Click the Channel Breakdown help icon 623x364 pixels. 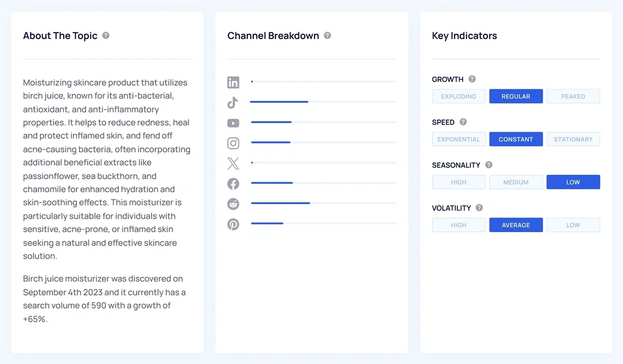click(x=328, y=35)
